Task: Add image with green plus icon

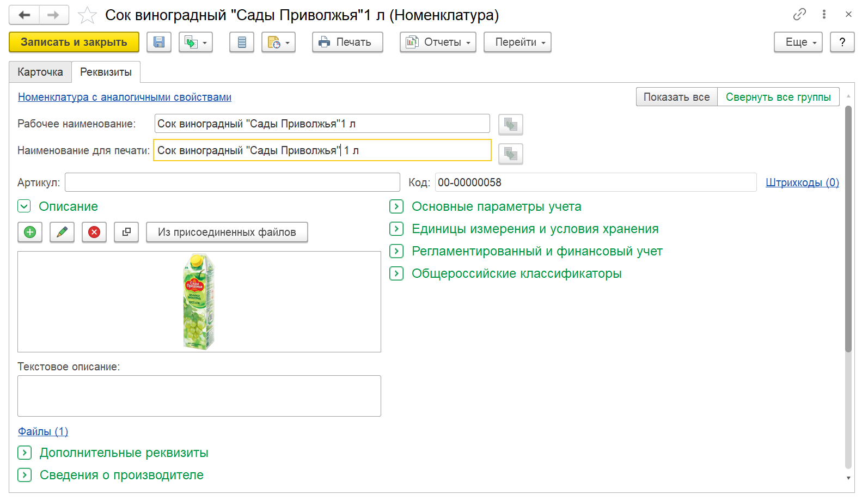Action: (30, 232)
